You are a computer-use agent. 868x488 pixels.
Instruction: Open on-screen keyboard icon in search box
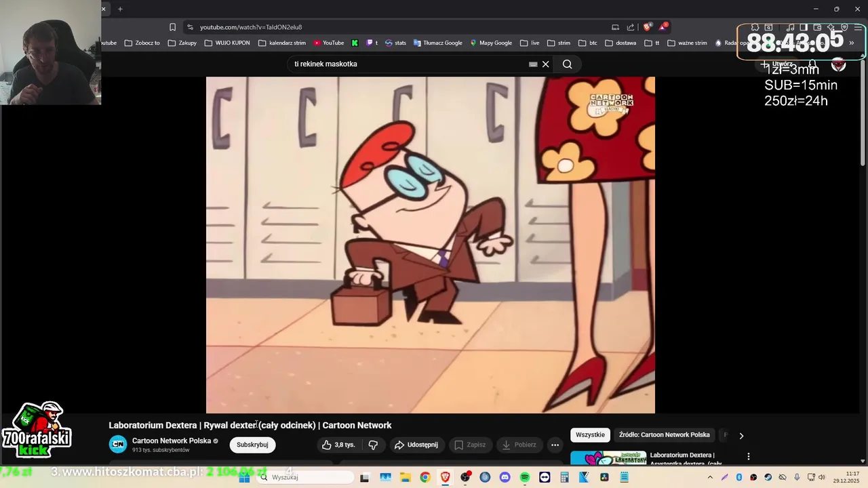[x=533, y=64]
